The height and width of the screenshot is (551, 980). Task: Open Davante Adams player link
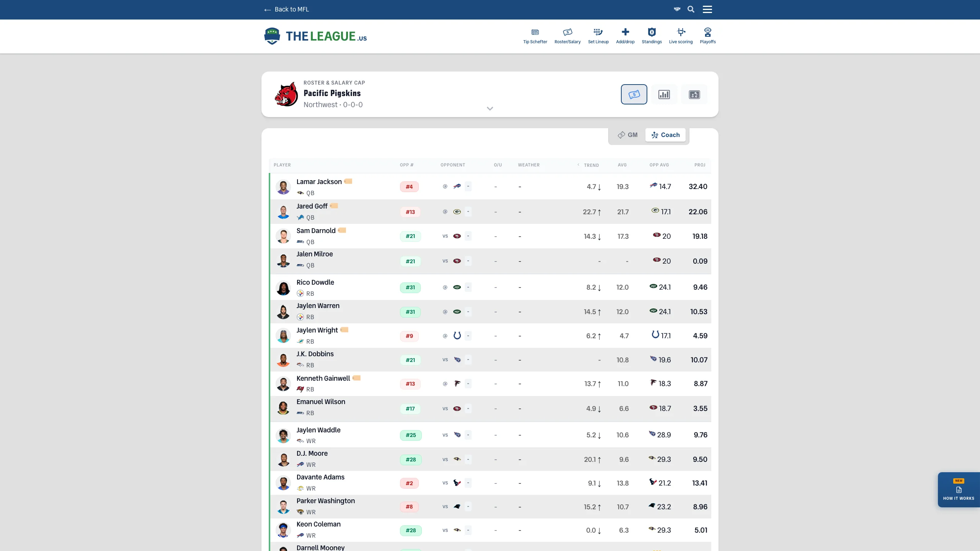click(320, 477)
